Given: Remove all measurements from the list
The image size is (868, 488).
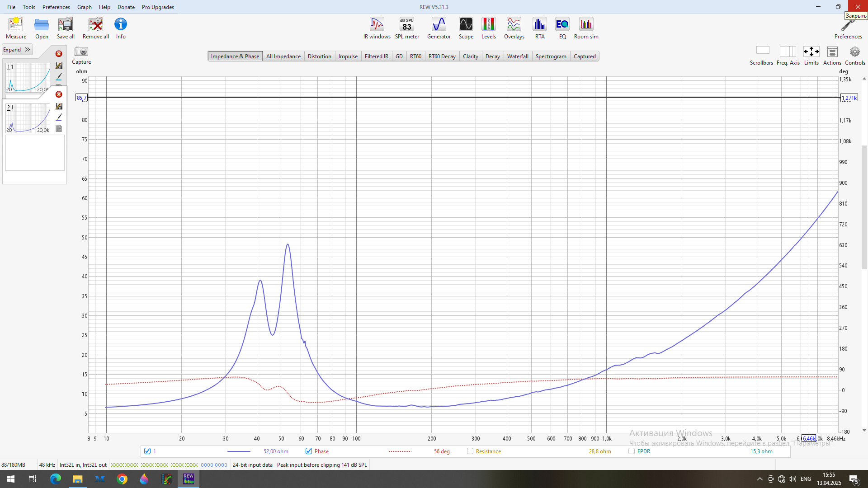Looking at the screenshot, I should tap(96, 28).
